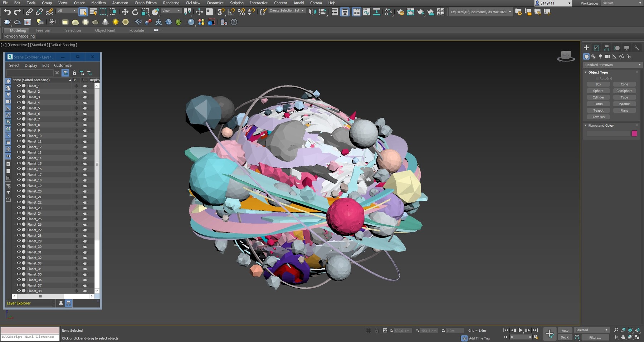Click the Lock icon in Scene Explorer
This screenshot has height=342, width=644.
click(x=74, y=73)
